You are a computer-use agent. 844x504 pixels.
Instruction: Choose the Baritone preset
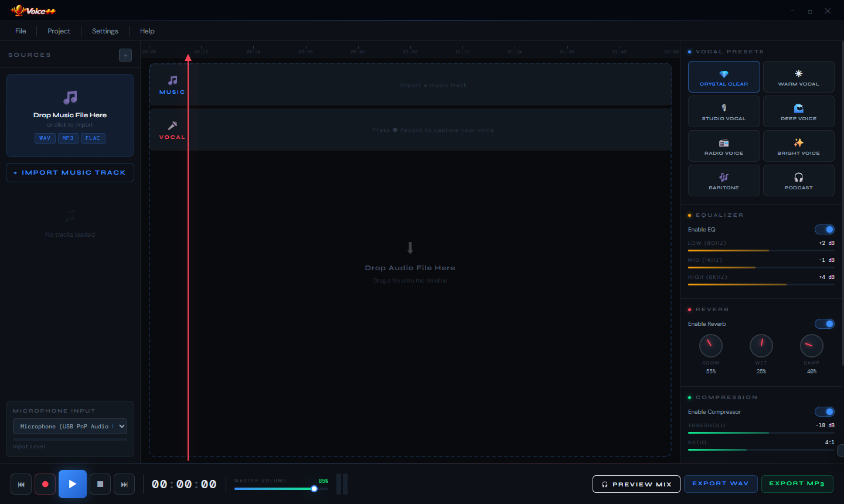click(724, 181)
